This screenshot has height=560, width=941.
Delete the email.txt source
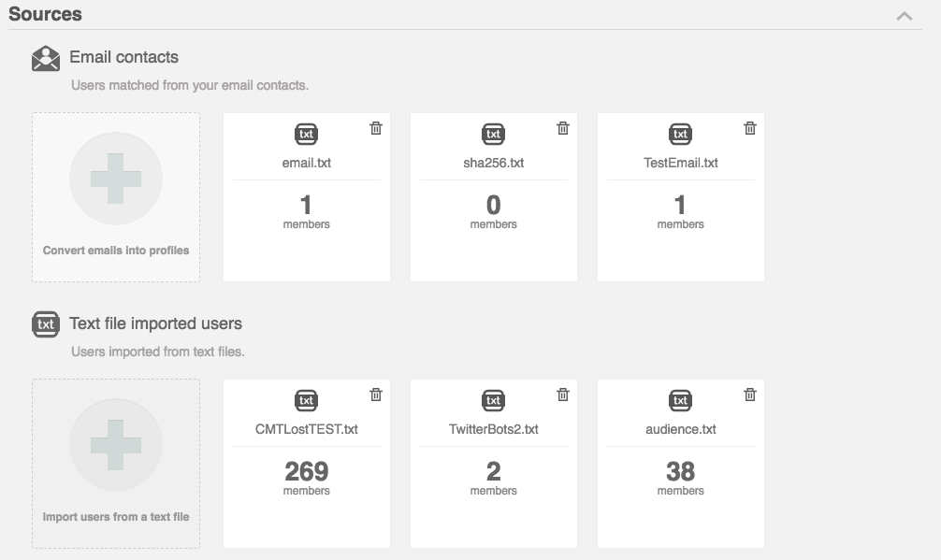[x=376, y=128]
